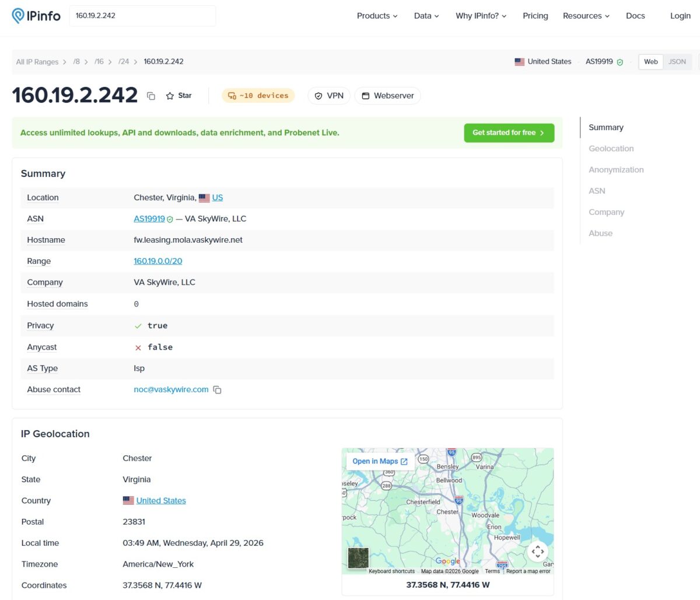
Task: Click the verified shield icon in the breadcrumb bar
Action: pyautogui.click(x=620, y=62)
